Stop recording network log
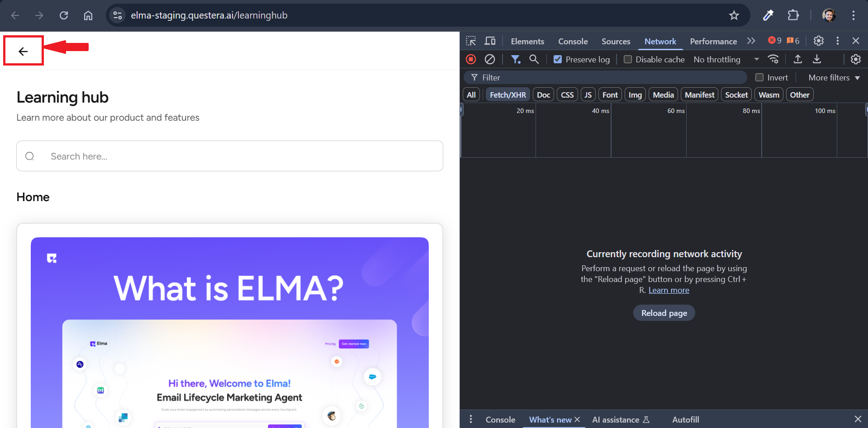This screenshot has height=428, width=868. point(471,59)
